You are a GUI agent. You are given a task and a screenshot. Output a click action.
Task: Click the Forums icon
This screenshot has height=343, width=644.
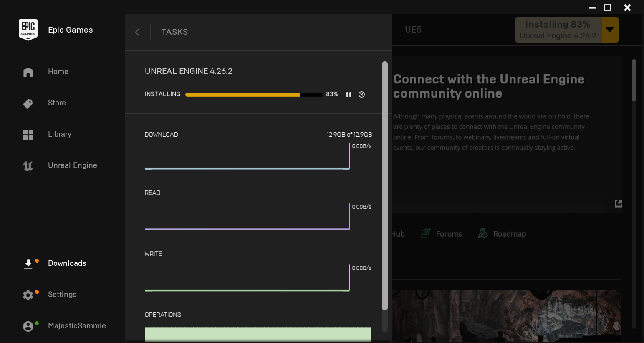(425, 233)
